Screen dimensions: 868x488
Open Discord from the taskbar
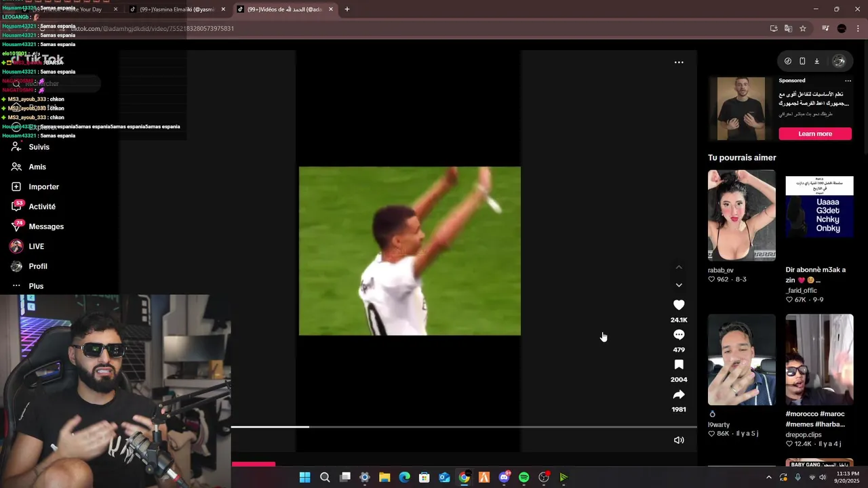[504, 477]
